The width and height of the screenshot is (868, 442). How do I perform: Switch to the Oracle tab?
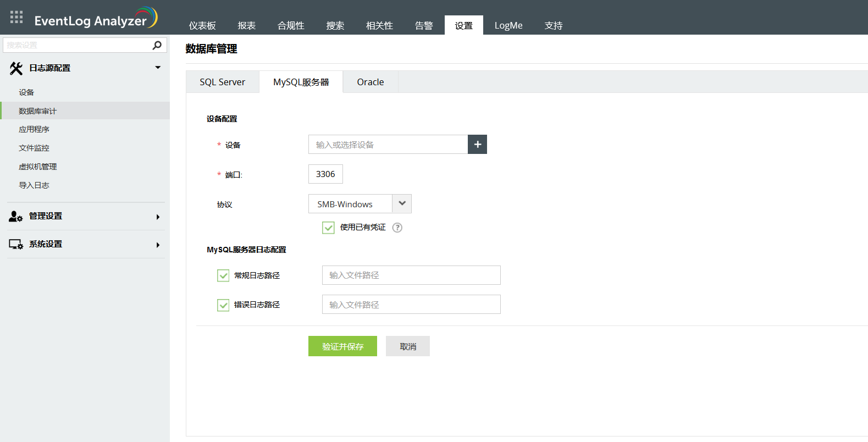370,82
